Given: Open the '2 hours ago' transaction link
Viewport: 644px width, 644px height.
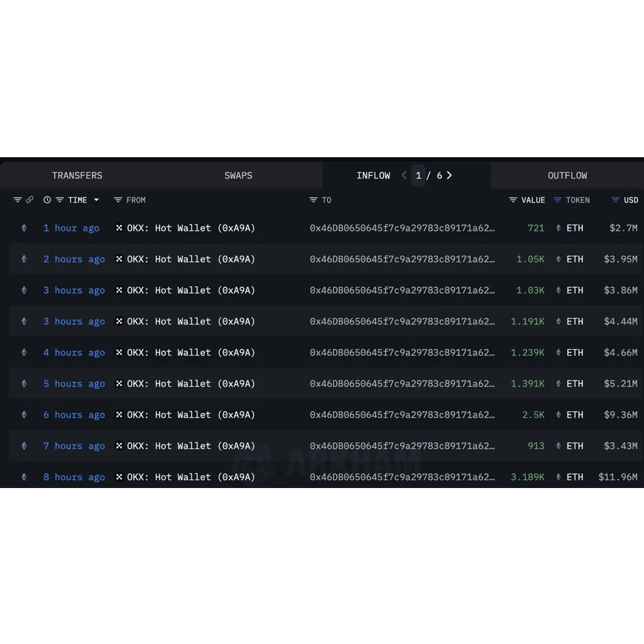Looking at the screenshot, I should click(74, 260).
